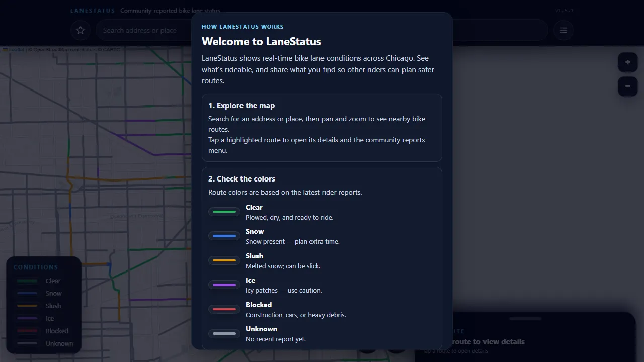Zoom in with the map plus control
644x362 pixels.
627,62
